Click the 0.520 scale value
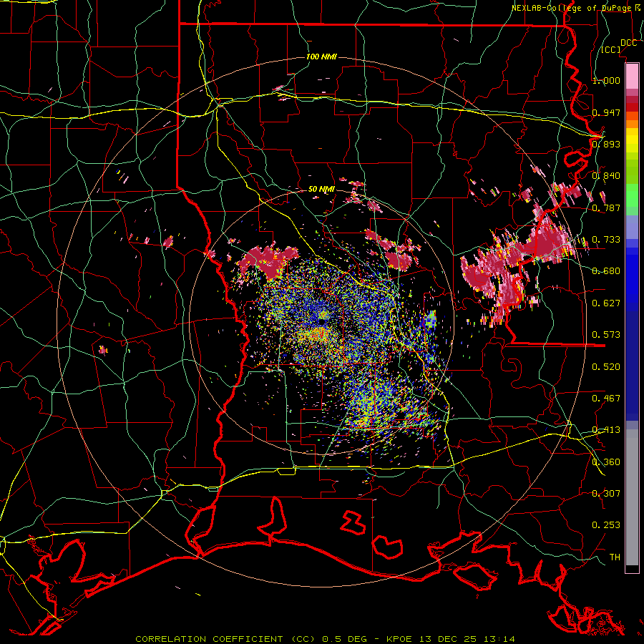Image resolution: width=644 pixels, height=644 pixels. pyautogui.click(x=606, y=367)
